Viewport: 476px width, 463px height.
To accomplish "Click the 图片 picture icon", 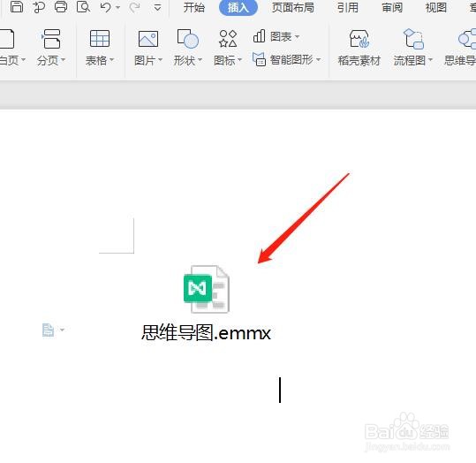I will pyautogui.click(x=148, y=39).
